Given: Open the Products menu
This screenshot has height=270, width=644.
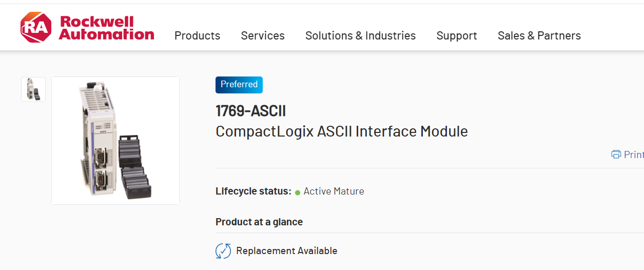Looking at the screenshot, I should pyautogui.click(x=197, y=35).
